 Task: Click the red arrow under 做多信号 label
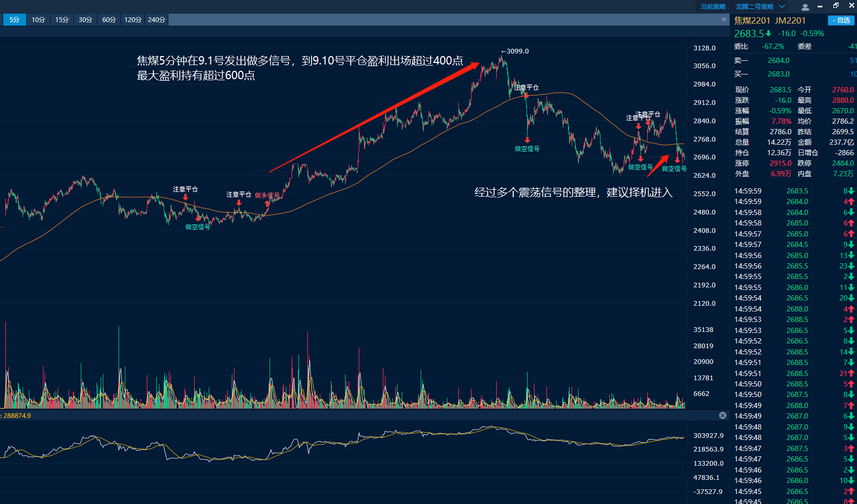267,203
